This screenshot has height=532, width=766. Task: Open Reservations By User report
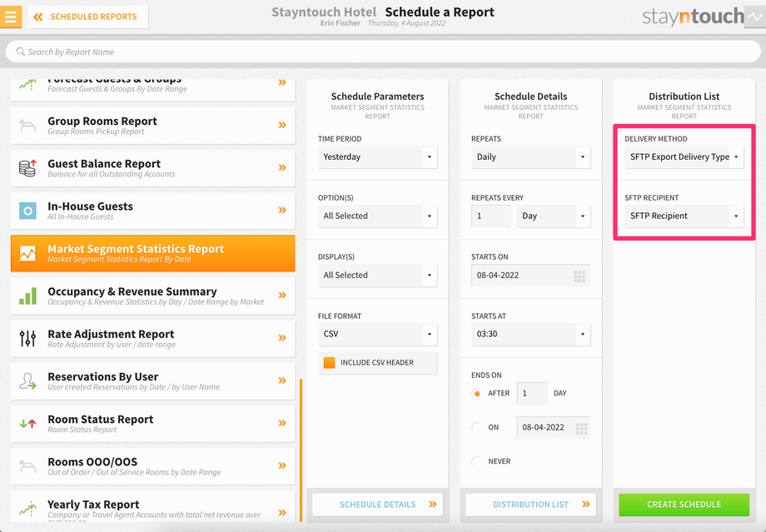[153, 381]
